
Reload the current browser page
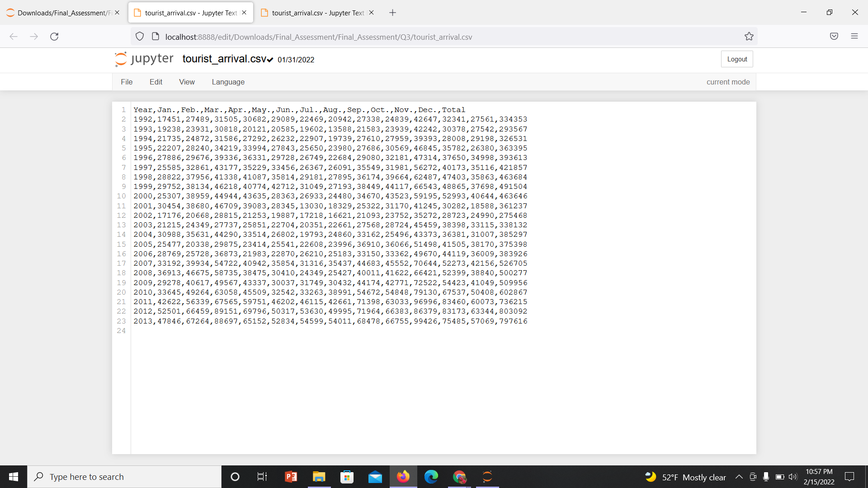54,37
